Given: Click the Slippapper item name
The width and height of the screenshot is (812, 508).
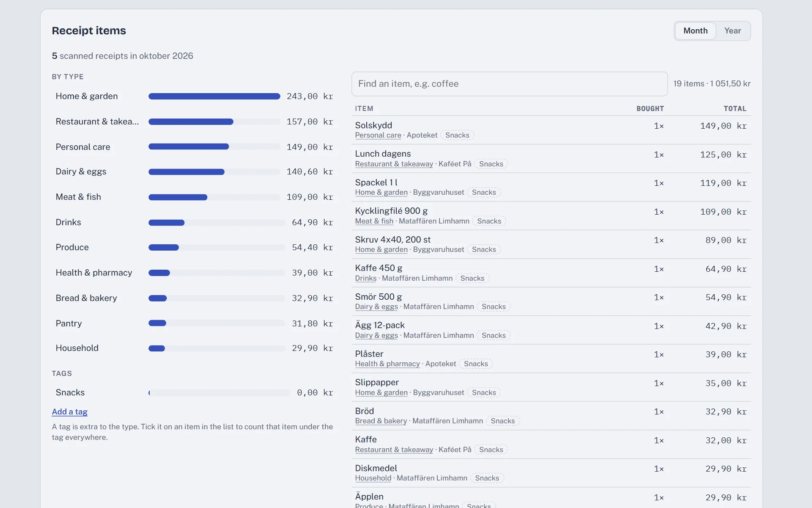Looking at the screenshot, I should pyautogui.click(x=377, y=382).
